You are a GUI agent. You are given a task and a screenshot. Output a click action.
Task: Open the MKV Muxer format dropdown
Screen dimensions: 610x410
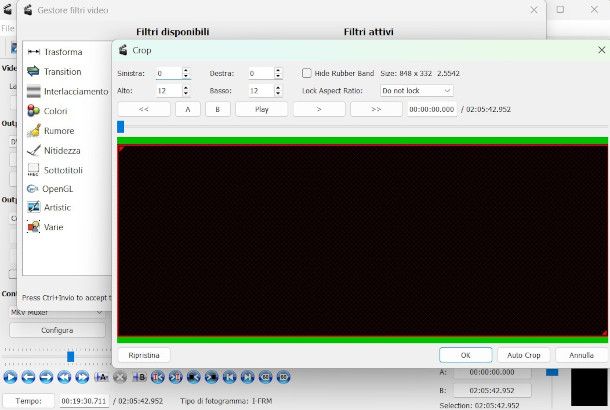pos(57,312)
